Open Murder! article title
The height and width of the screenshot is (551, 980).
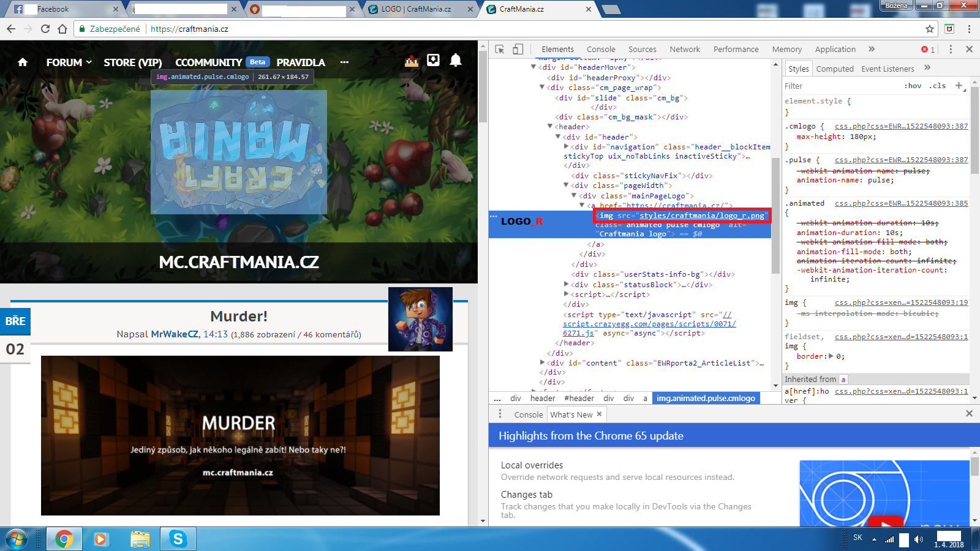tap(239, 316)
